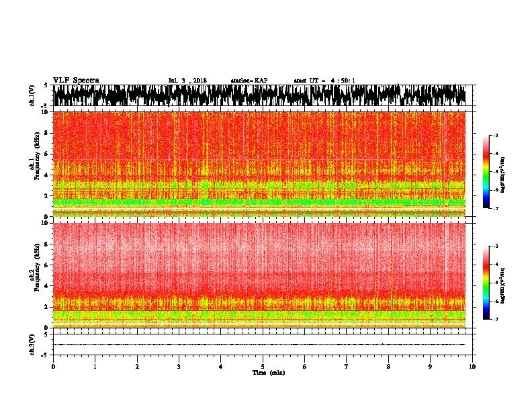Click the lower color bar's "log(PSD)(V²/Hz)" label

click(502, 285)
